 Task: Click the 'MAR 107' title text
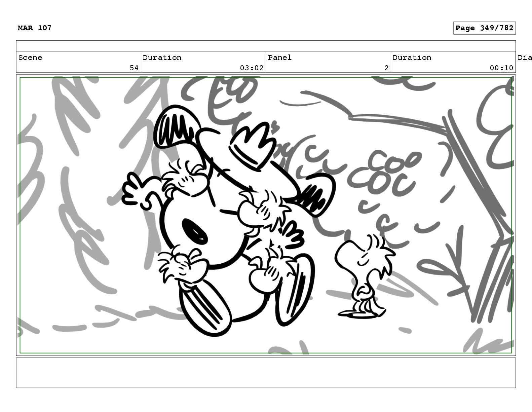(x=35, y=28)
